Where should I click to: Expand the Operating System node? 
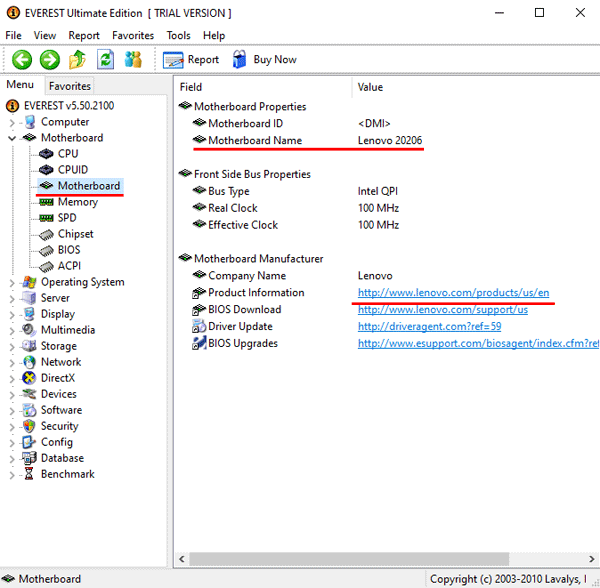pos(12,283)
